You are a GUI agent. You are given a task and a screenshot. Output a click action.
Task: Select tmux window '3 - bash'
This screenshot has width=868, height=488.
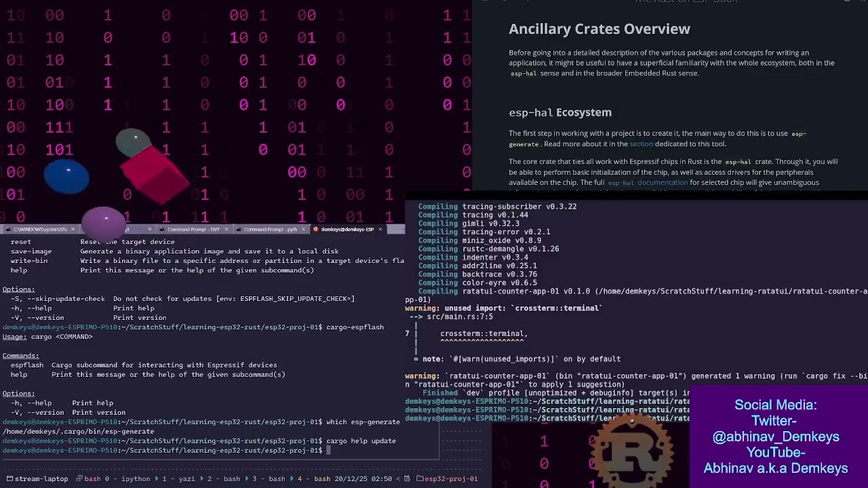click(269, 479)
